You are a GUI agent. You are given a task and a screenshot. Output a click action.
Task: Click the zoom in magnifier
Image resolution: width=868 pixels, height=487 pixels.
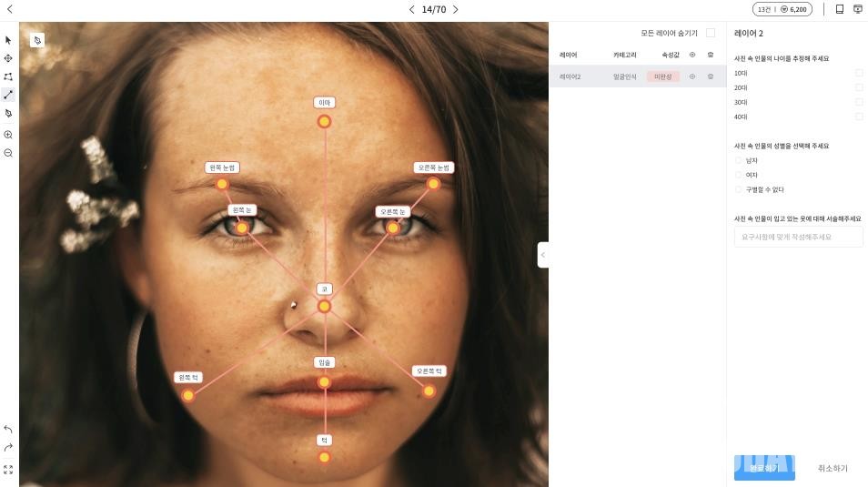tap(8, 135)
